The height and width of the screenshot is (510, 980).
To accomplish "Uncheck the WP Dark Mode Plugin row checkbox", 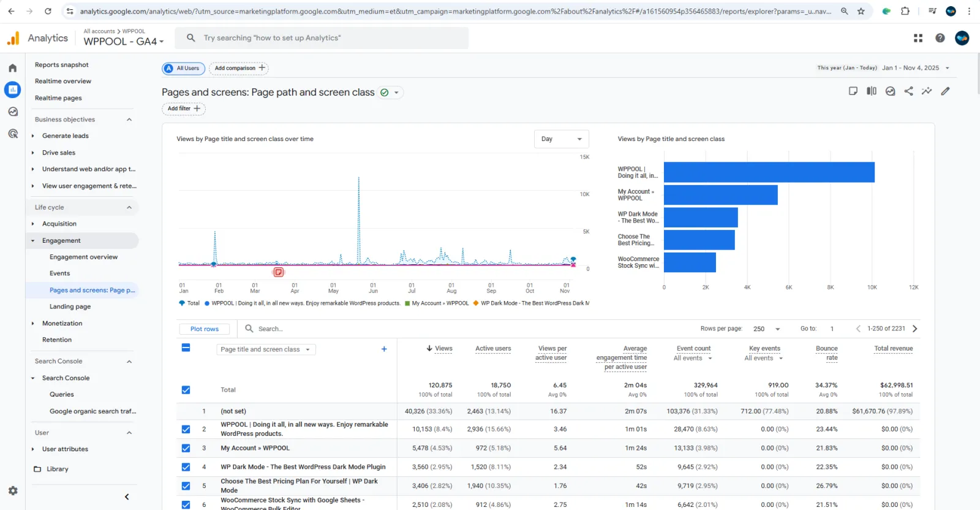I will (x=186, y=467).
